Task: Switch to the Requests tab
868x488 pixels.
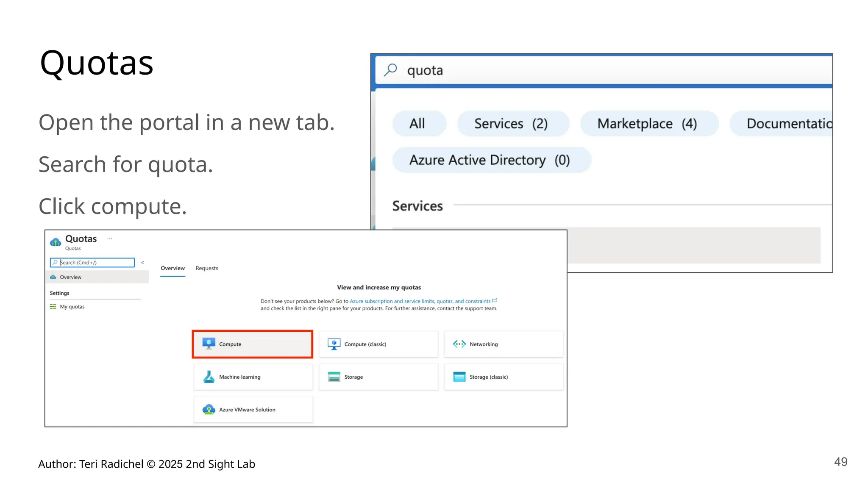Action: pos(207,268)
